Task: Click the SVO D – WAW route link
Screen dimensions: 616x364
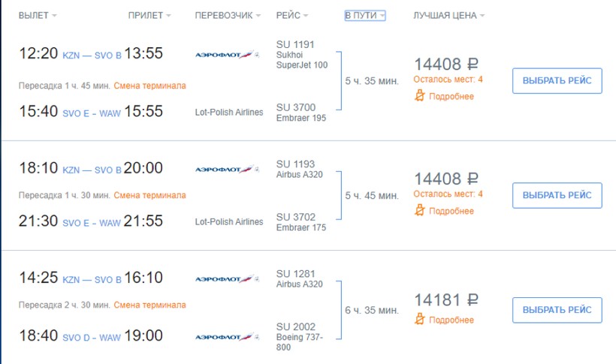Action: [92, 335]
